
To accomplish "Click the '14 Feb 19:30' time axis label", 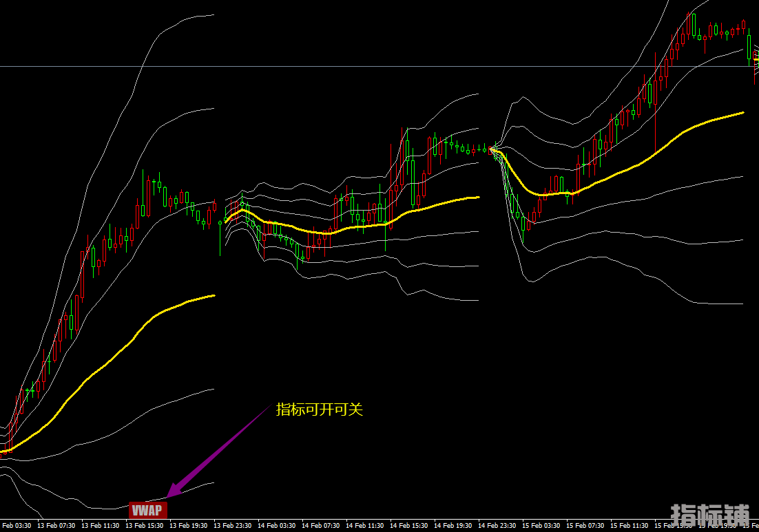I will (x=453, y=526).
